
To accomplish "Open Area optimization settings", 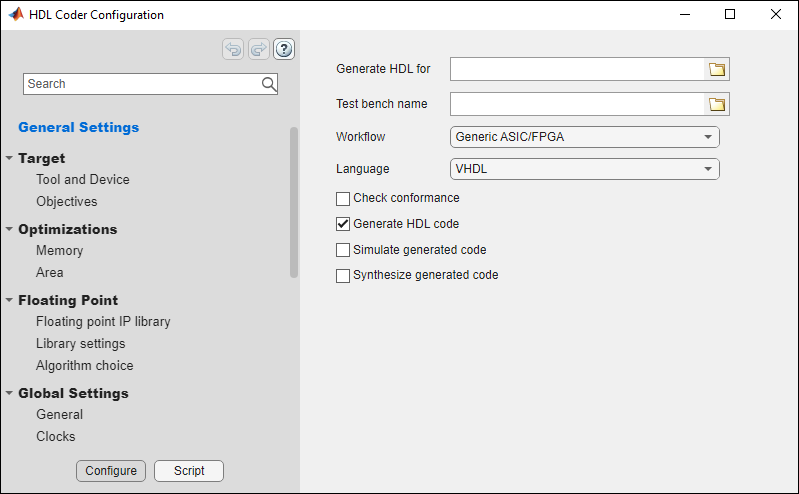I will [x=49, y=273].
